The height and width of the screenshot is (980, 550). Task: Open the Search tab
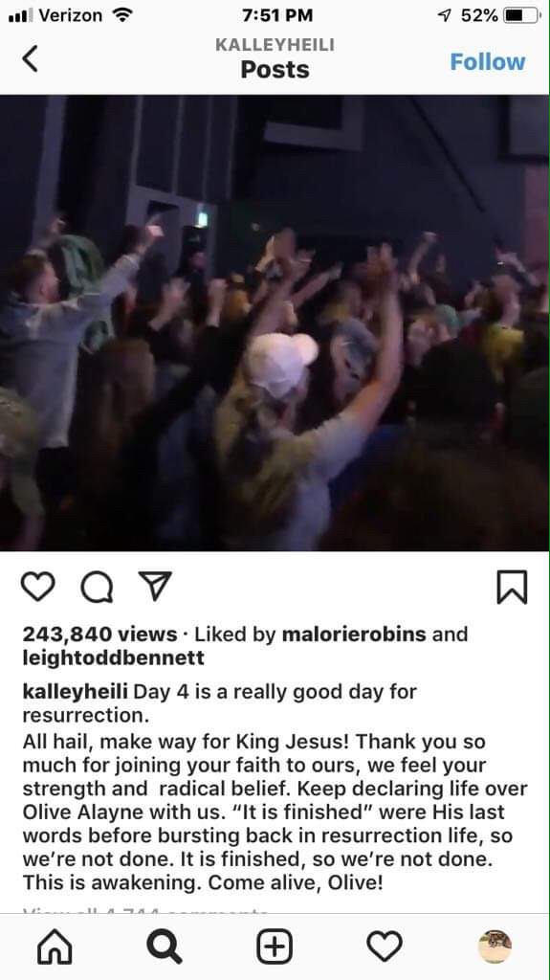click(x=165, y=947)
